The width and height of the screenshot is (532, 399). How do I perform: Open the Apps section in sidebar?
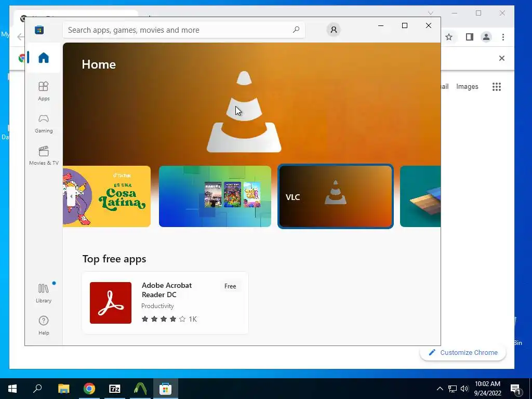tap(44, 91)
